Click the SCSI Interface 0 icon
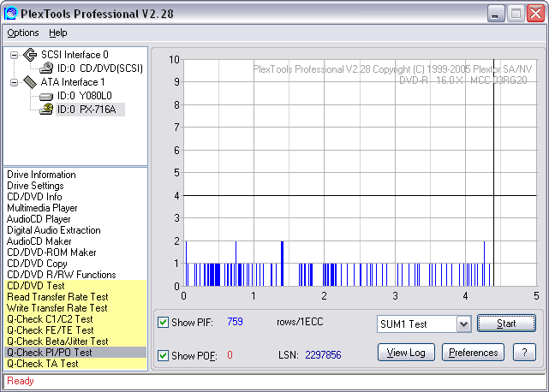Image resolution: width=549 pixels, height=392 pixels. [30, 55]
